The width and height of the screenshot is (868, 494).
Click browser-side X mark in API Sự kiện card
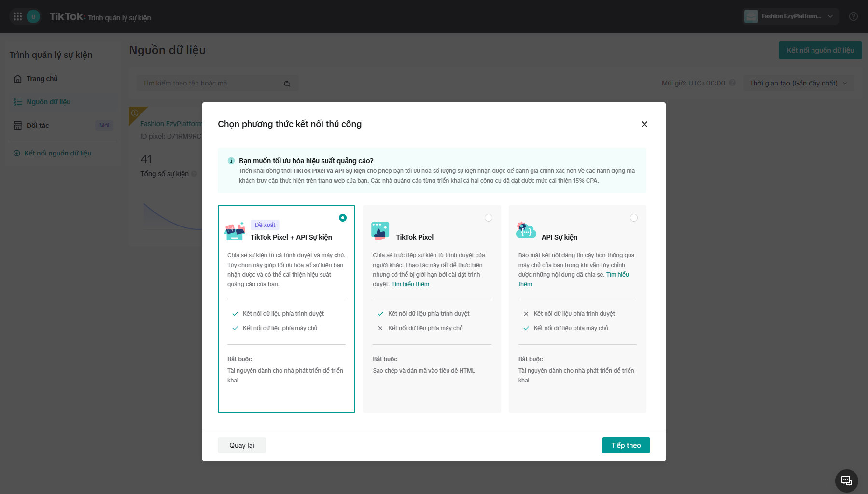(526, 314)
